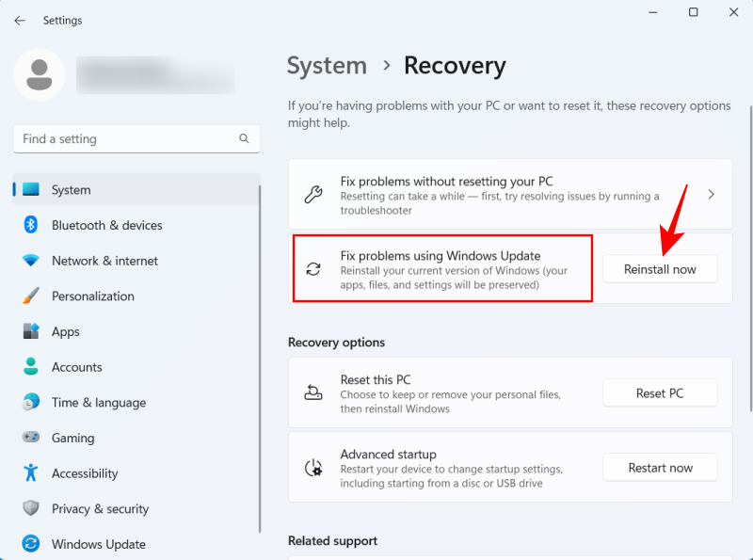This screenshot has width=753, height=560.
Task: Close the Settings window
Action: 734,12
